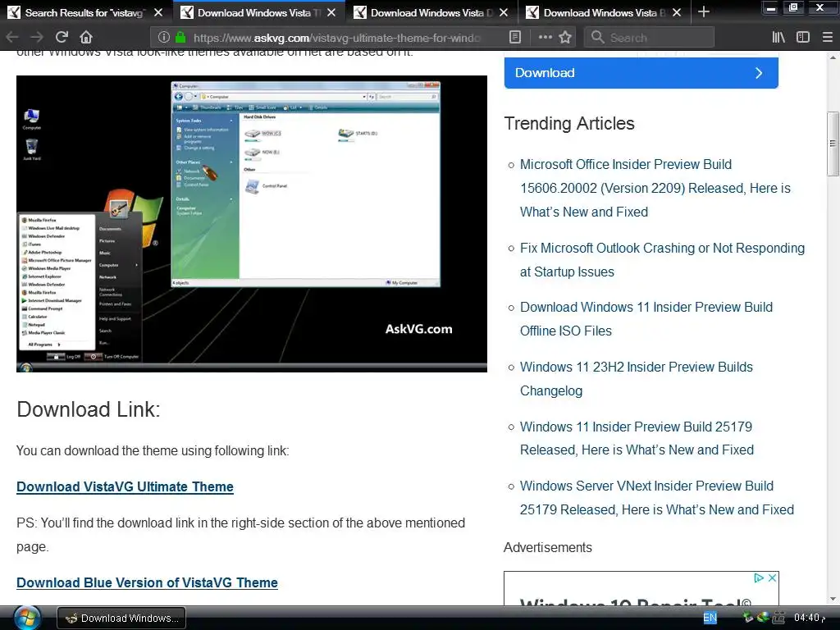Open the Library icon in toolbar

tap(778, 37)
